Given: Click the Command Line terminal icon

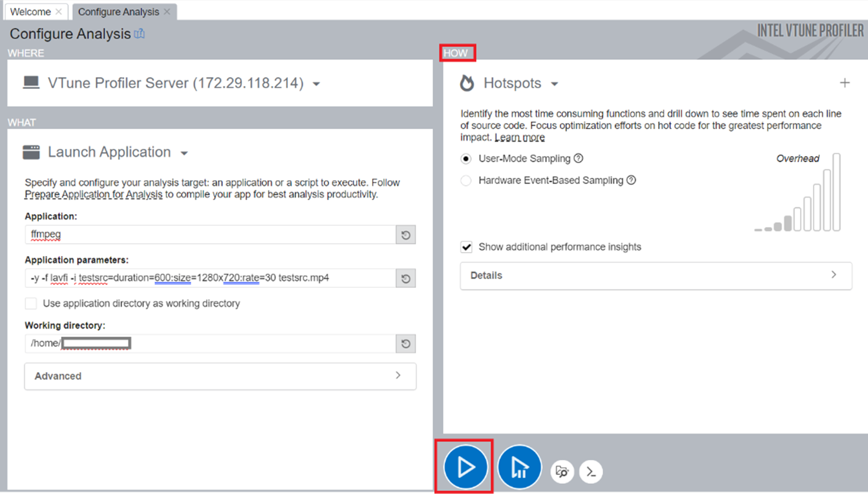Looking at the screenshot, I should tap(591, 471).
